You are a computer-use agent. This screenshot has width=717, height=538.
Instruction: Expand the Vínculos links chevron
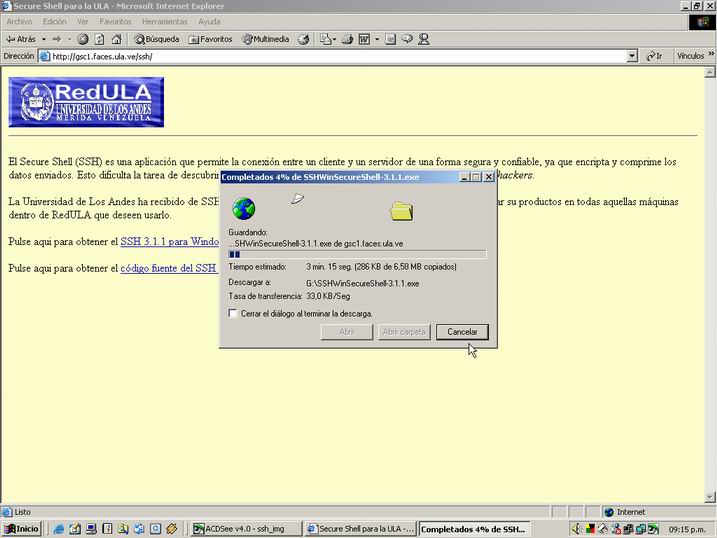click(712, 54)
